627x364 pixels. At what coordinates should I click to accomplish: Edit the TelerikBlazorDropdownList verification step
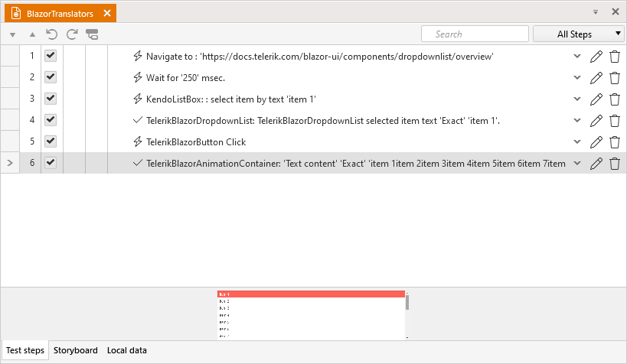(596, 120)
